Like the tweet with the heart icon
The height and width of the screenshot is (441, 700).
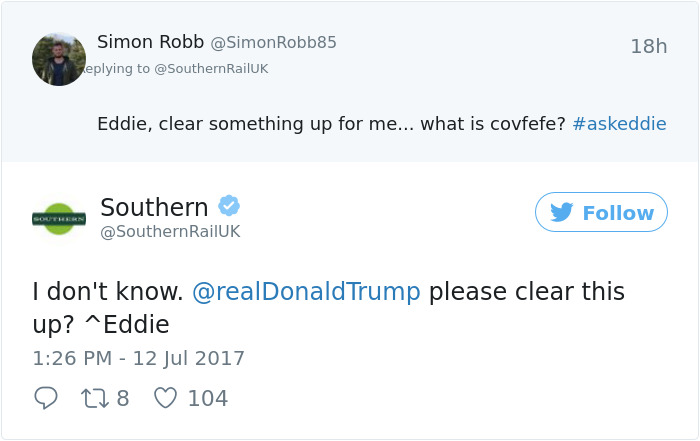(x=165, y=398)
